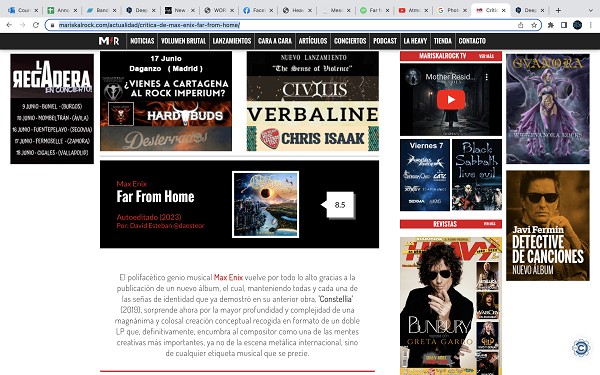
Task: Click the MR site logo
Action: coord(109,41)
